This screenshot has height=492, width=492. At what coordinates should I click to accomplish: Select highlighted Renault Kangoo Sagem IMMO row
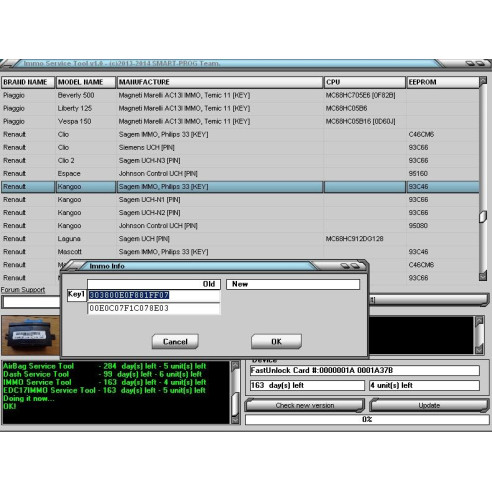[240, 187]
